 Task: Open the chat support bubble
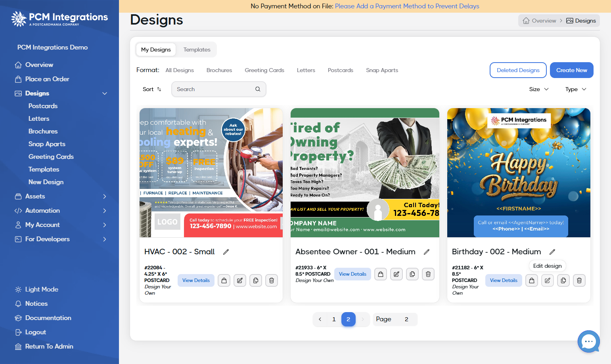(x=589, y=341)
